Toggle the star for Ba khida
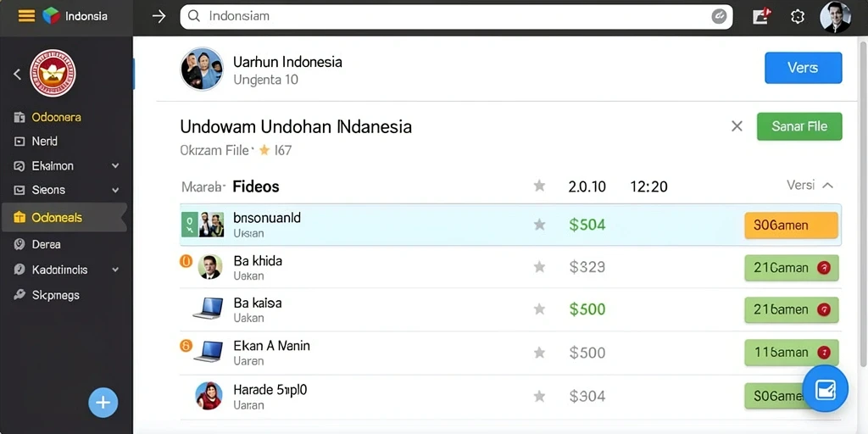 coord(539,267)
